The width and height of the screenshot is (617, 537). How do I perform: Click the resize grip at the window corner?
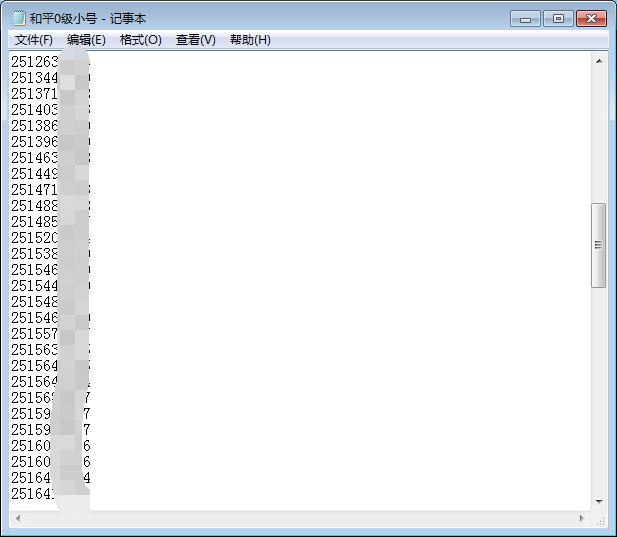[x=600, y=520]
